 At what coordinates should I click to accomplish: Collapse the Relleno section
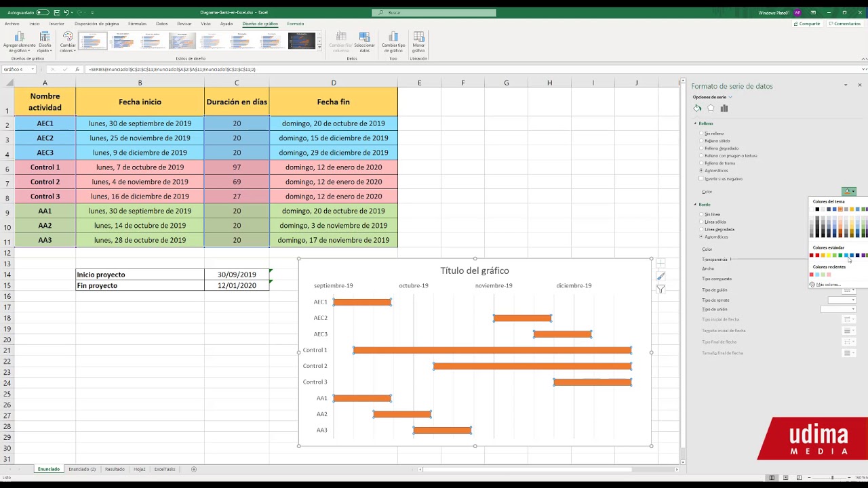tap(695, 123)
